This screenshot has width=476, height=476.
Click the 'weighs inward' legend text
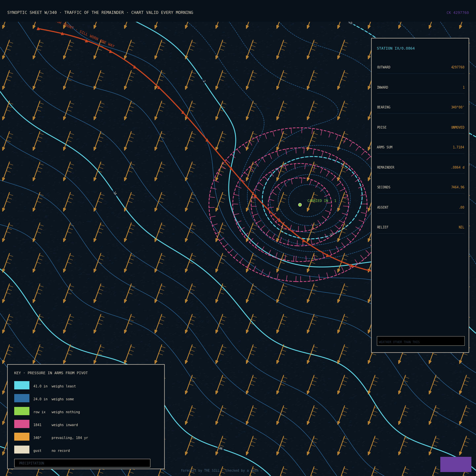point(65,425)
